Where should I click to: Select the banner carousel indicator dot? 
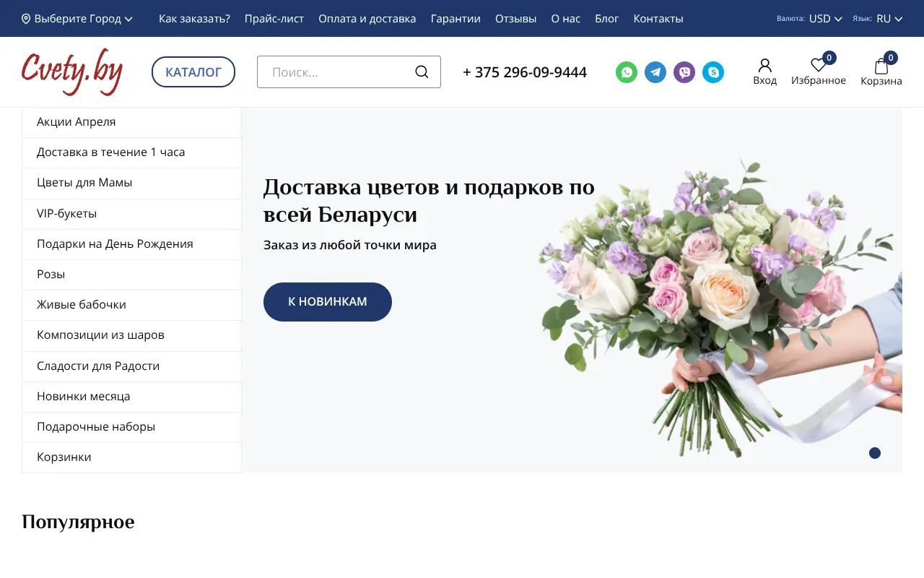click(x=875, y=453)
